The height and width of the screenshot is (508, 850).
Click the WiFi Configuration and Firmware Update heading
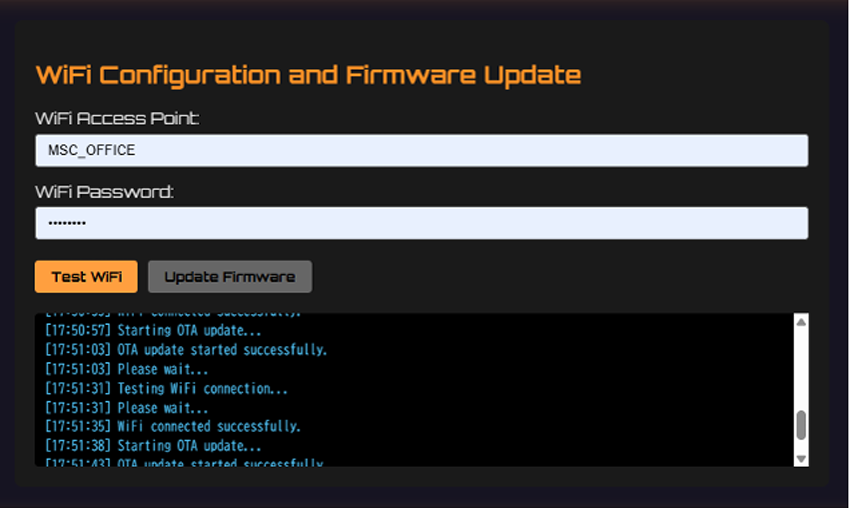308,75
